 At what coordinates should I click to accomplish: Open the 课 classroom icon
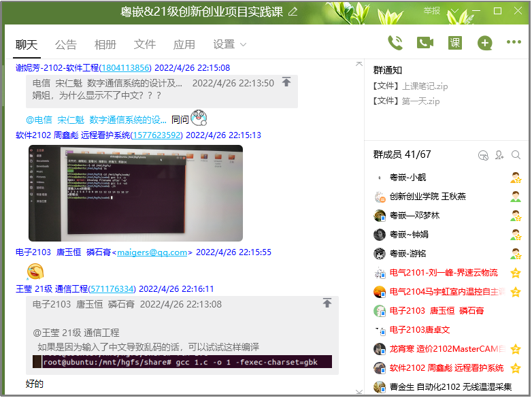(x=455, y=43)
